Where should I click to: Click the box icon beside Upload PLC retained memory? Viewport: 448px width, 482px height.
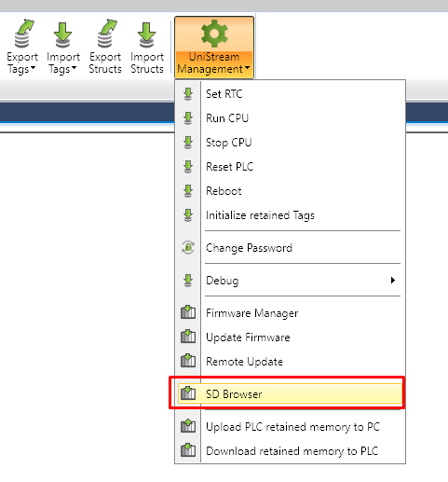tap(188, 426)
